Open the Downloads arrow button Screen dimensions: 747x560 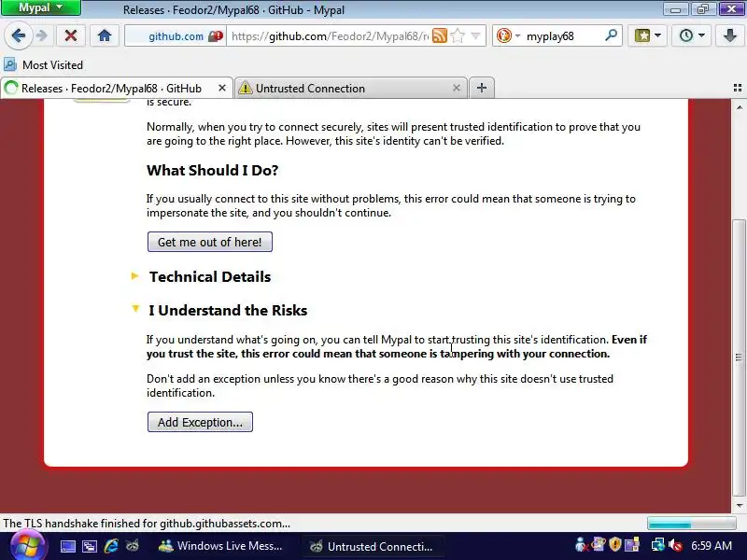730,35
